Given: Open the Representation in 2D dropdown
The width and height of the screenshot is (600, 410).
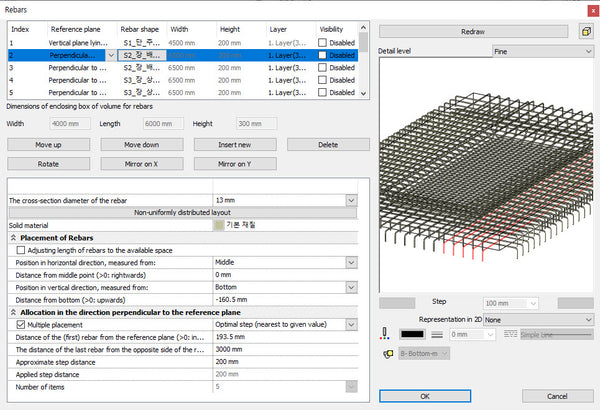Looking at the screenshot, I should [537, 319].
